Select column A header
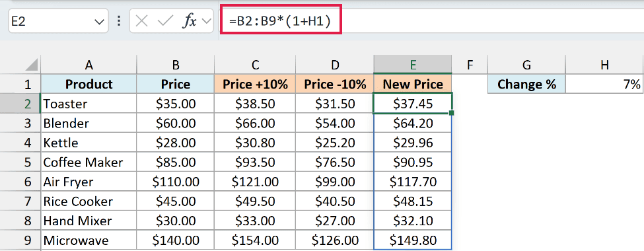Screen dimensions: 644x251 point(89,65)
